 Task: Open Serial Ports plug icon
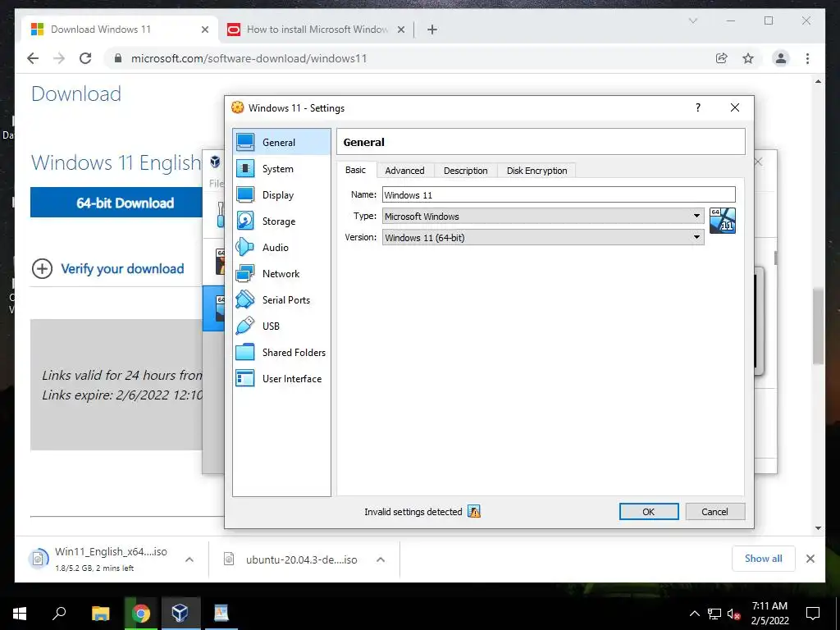click(x=245, y=299)
